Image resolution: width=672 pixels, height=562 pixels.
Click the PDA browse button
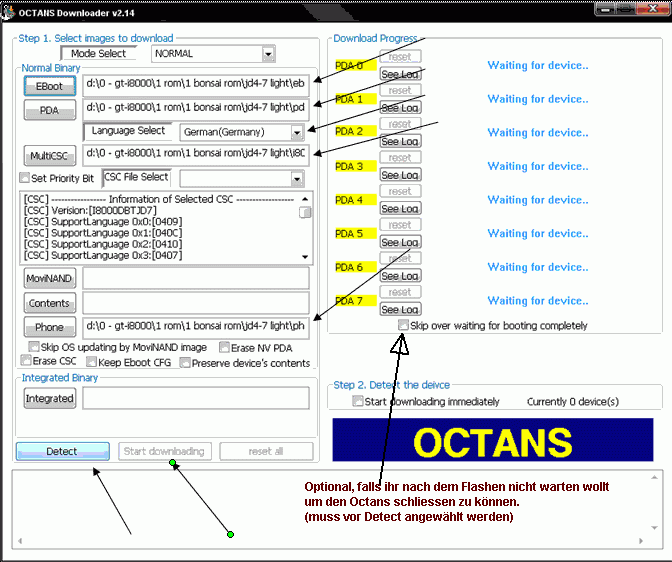50,110
